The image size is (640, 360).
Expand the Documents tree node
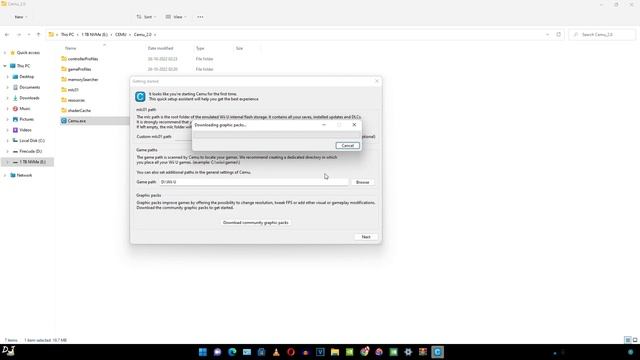pos(7,87)
